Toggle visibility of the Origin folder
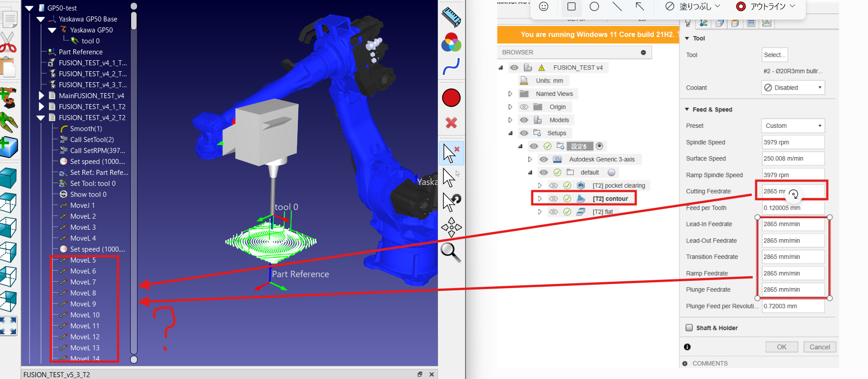 click(524, 107)
